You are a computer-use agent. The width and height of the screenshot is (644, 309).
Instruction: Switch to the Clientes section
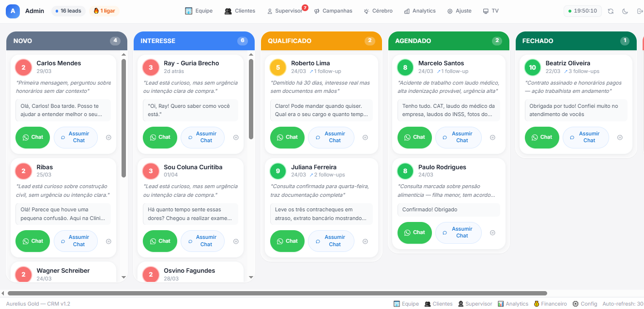click(x=240, y=10)
